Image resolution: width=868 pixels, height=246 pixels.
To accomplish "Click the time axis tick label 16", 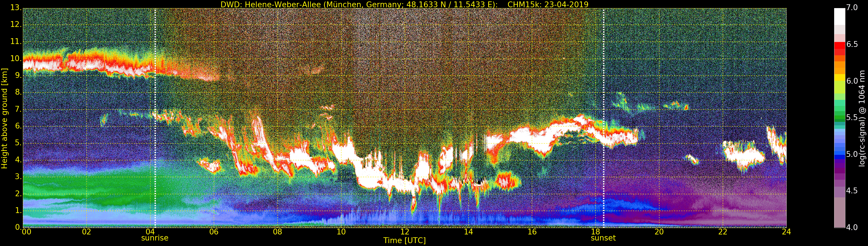I will pos(532,232).
